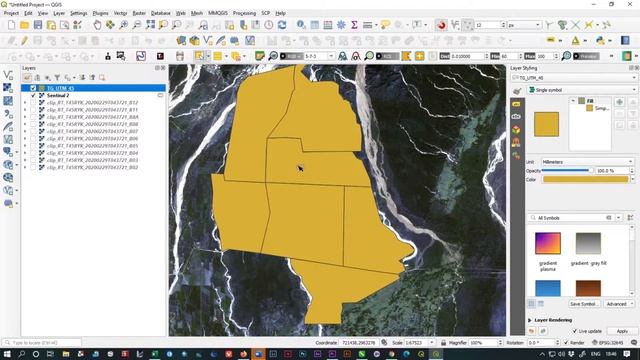Open the Raster menu
The image size is (640, 360).
click(139, 13)
